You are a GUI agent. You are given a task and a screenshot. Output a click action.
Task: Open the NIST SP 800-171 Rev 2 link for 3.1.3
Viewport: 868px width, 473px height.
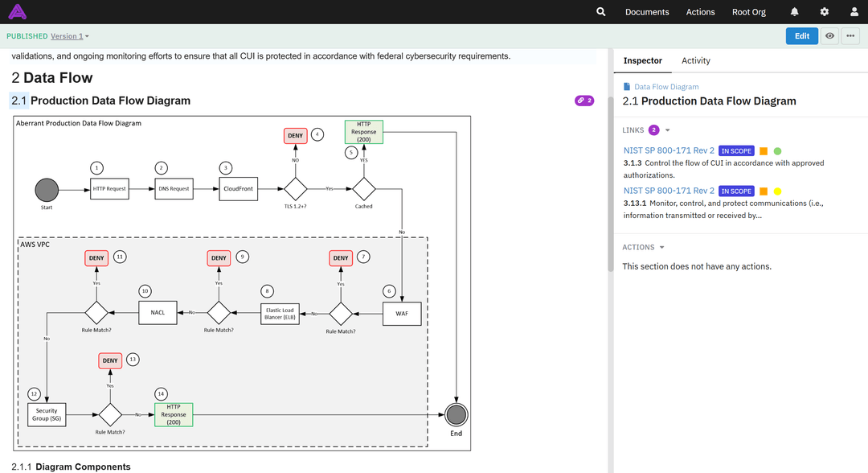click(669, 150)
